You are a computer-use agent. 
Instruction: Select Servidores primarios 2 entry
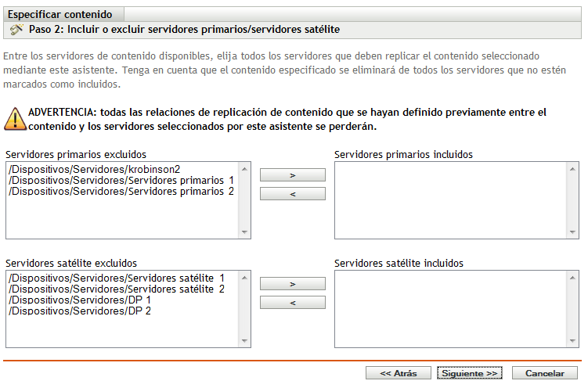(121, 191)
